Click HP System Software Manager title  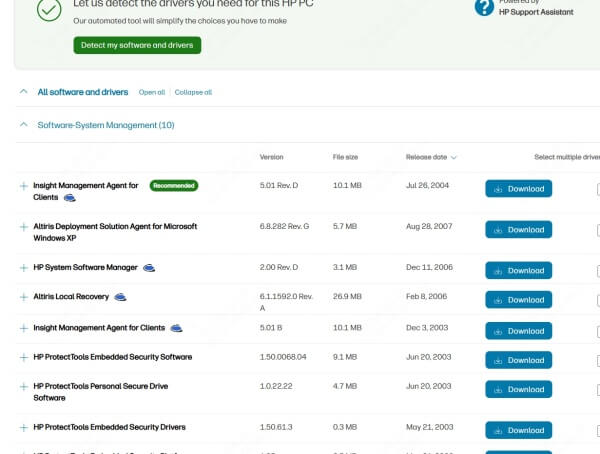[85, 267]
